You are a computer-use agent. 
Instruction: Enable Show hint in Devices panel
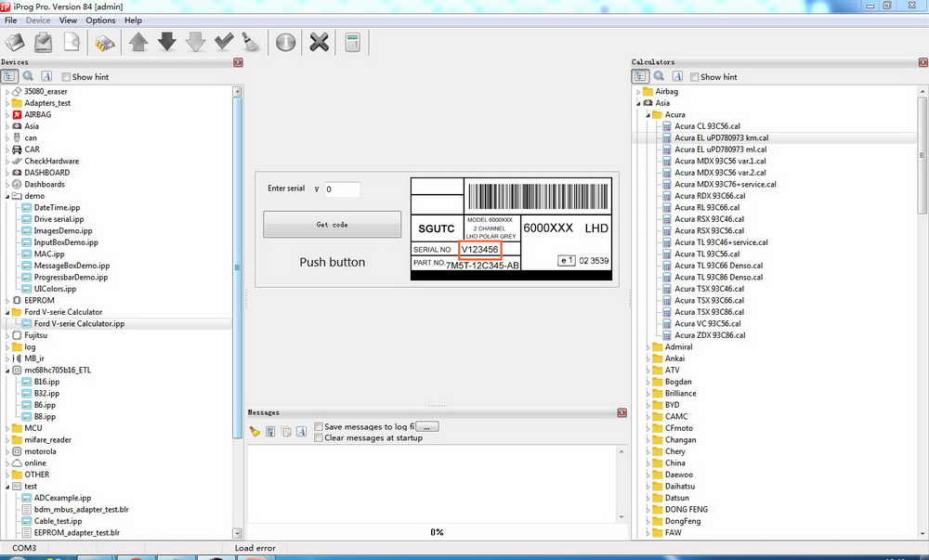(x=66, y=77)
